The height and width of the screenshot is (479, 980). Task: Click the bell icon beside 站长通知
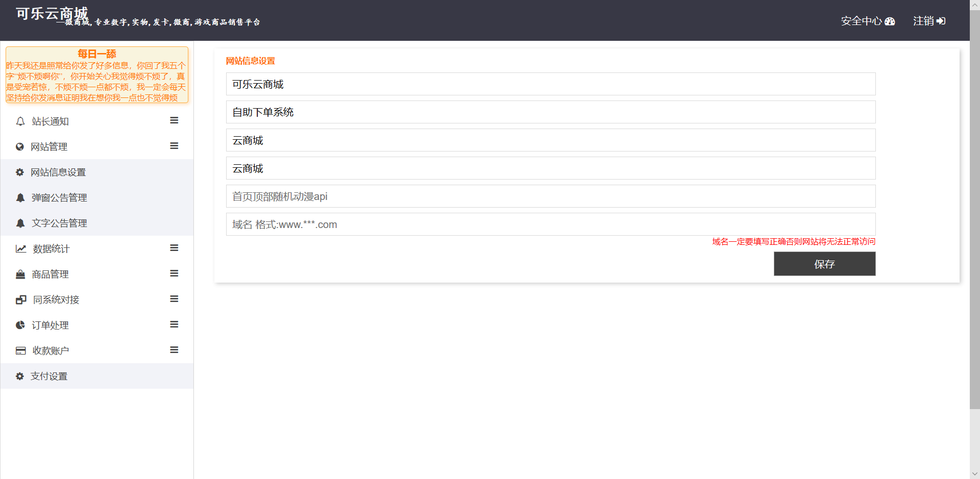20,121
